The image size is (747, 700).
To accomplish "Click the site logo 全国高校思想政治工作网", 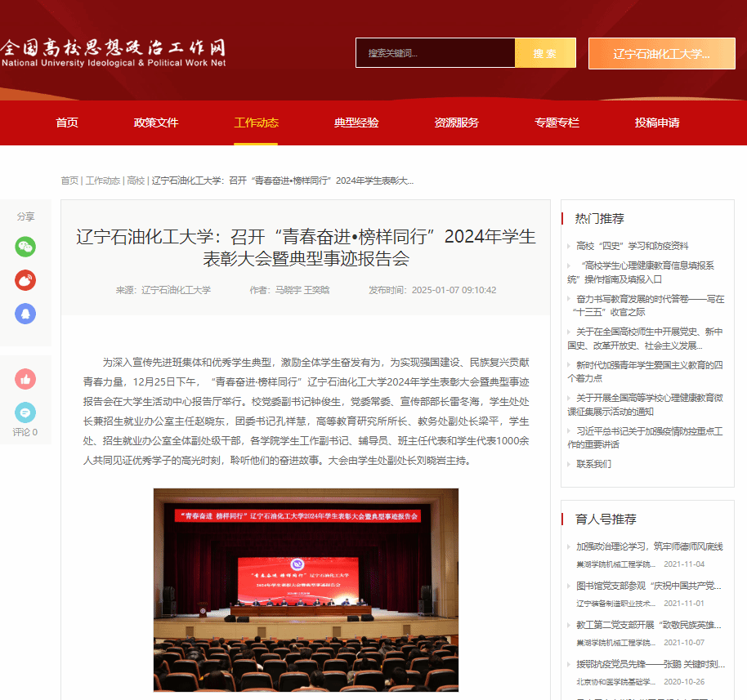I will pyautogui.click(x=113, y=52).
